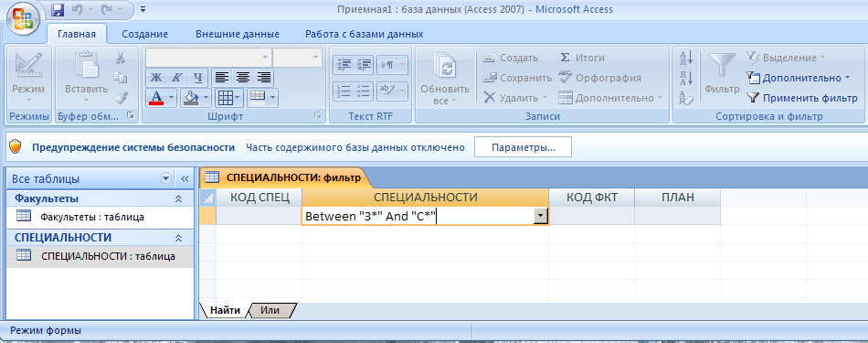The image size is (868, 343).
Task: Toggle italic К formatting
Action: pyautogui.click(x=176, y=78)
